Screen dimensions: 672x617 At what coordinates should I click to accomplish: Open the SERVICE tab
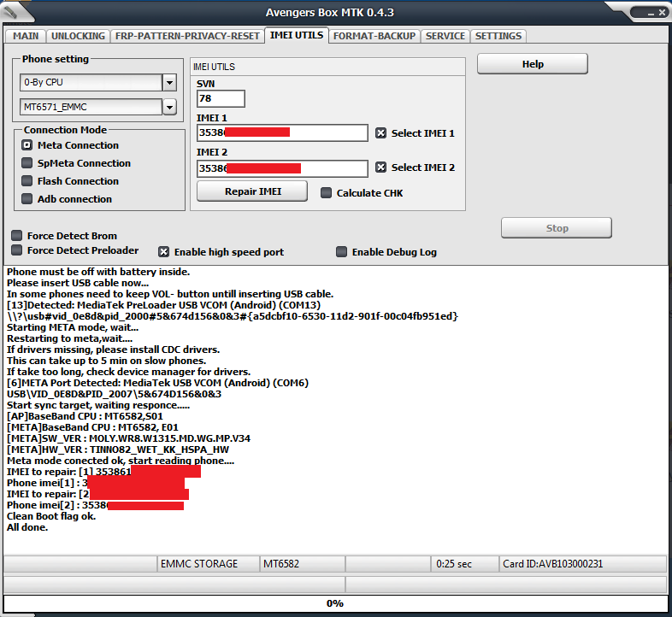click(445, 36)
